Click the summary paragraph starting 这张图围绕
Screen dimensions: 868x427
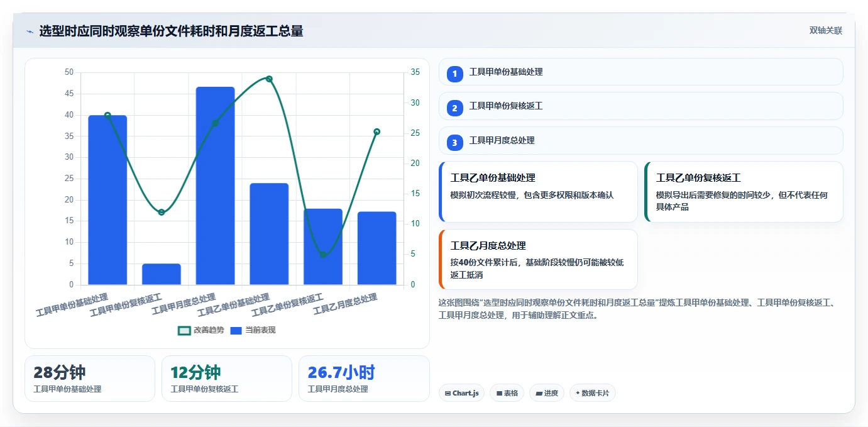point(637,309)
